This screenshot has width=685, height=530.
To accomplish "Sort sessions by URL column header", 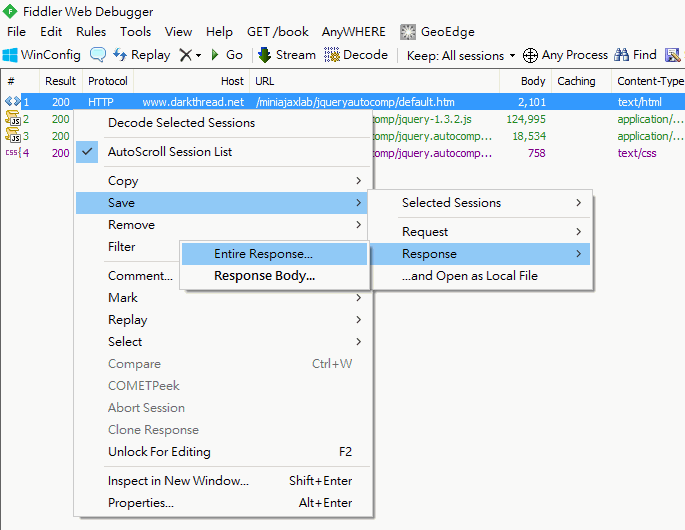I will 374,81.
